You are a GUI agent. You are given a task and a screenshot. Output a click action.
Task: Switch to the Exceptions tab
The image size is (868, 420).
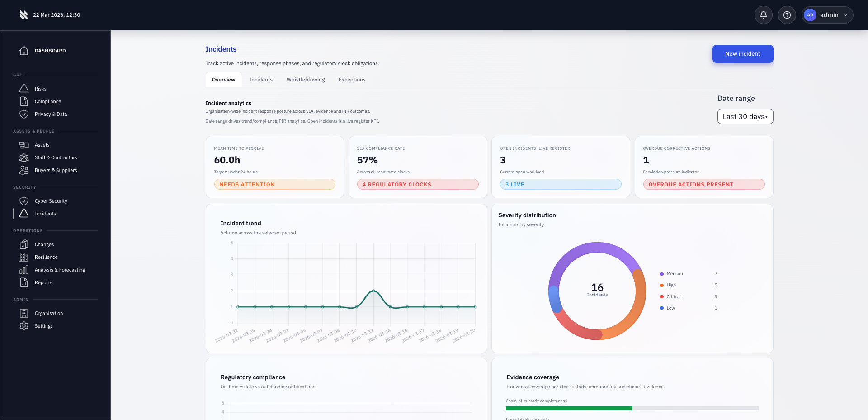[x=352, y=80]
